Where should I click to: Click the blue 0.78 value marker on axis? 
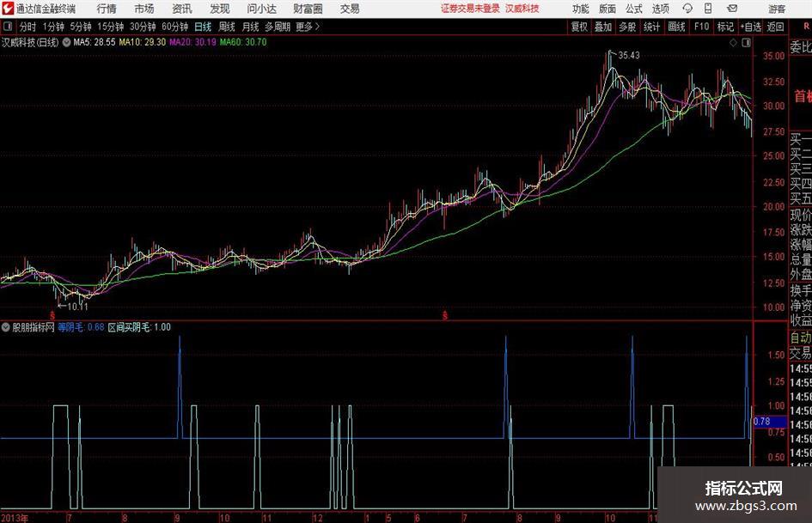[x=770, y=422]
